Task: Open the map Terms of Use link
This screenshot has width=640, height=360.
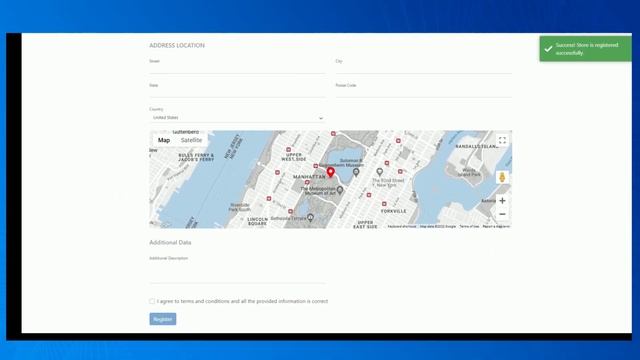Action: (469, 226)
